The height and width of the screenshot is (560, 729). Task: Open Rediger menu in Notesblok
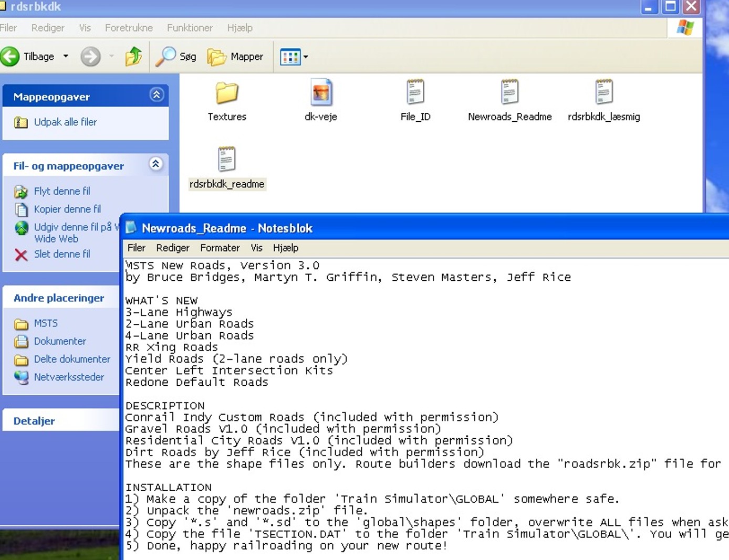(173, 248)
